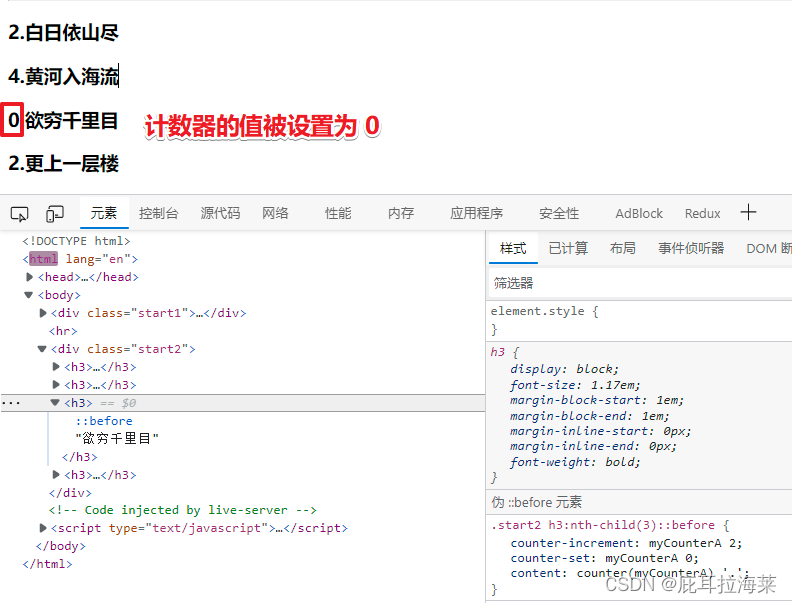Click the page heading 4.黄河入海流

[64, 77]
